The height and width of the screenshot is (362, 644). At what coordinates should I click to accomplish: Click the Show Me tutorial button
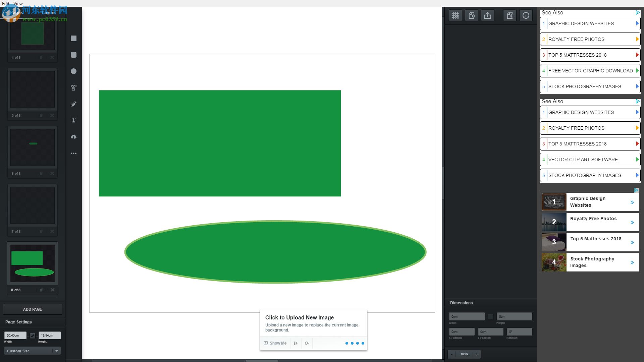(x=275, y=343)
